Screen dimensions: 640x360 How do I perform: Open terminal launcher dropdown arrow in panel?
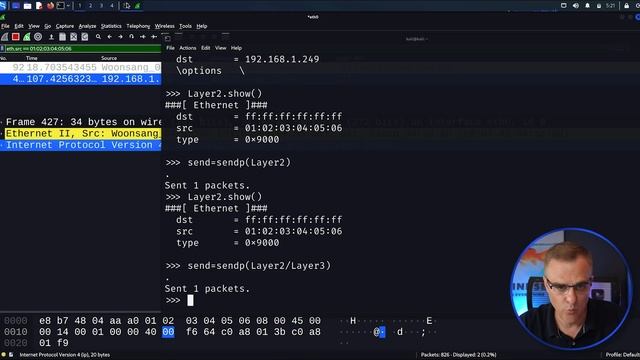tap(68, 6)
